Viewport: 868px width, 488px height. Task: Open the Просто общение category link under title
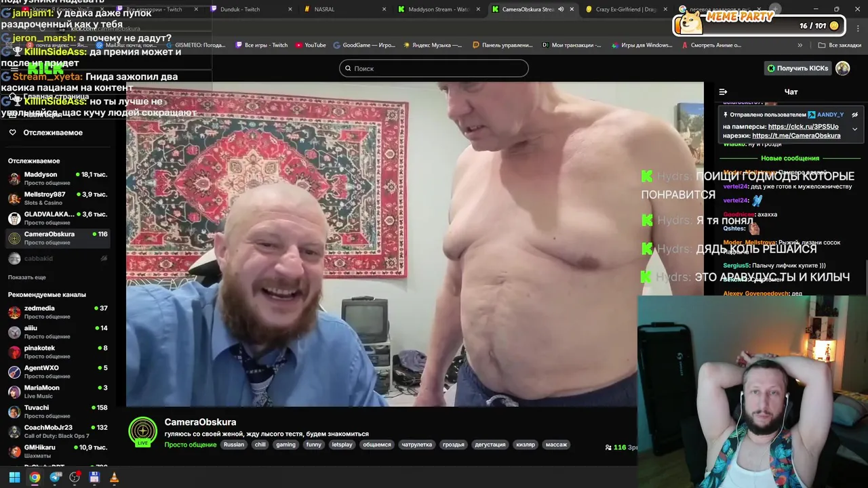(x=190, y=445)
